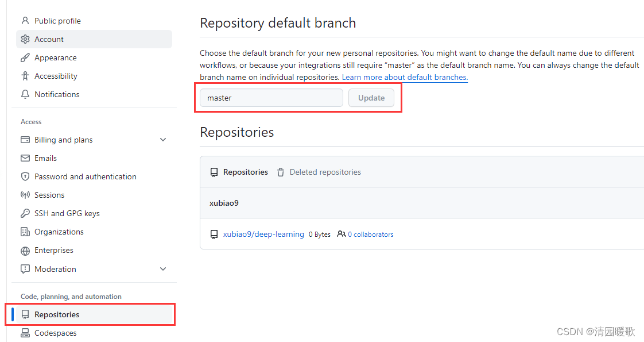Expand the Moderation section chevron
The width and height of the screenshot is (644, 342).
(x=163, y=269)
